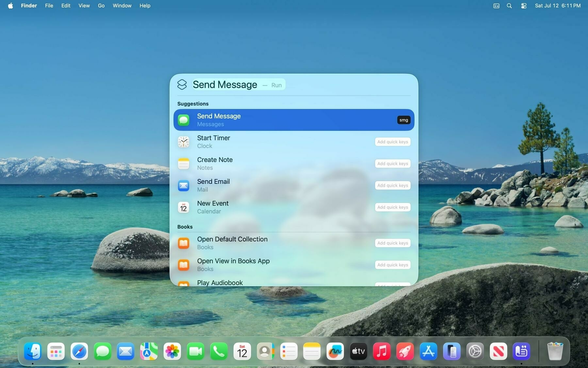Open Mail app in the Dock
The height and width of the screenshot is (368, 588).
tap(126, 351)
